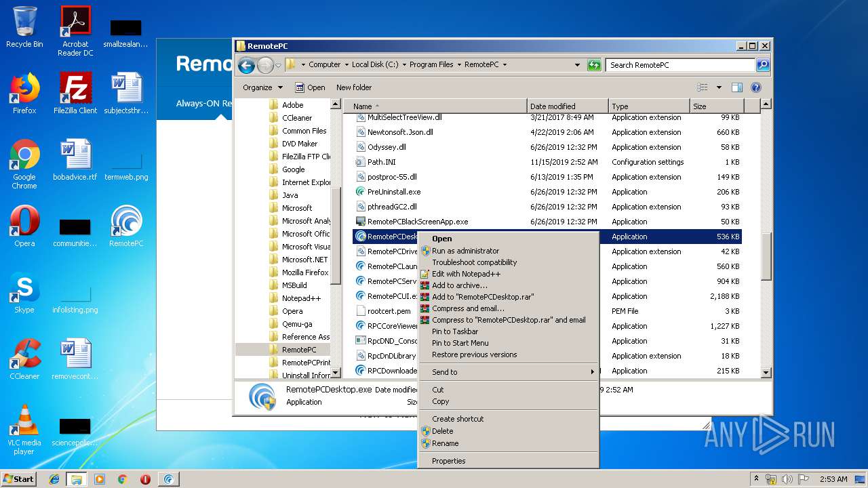Select Create shortcut
This screenshot has height=488, width=868.
coord(508,419)
